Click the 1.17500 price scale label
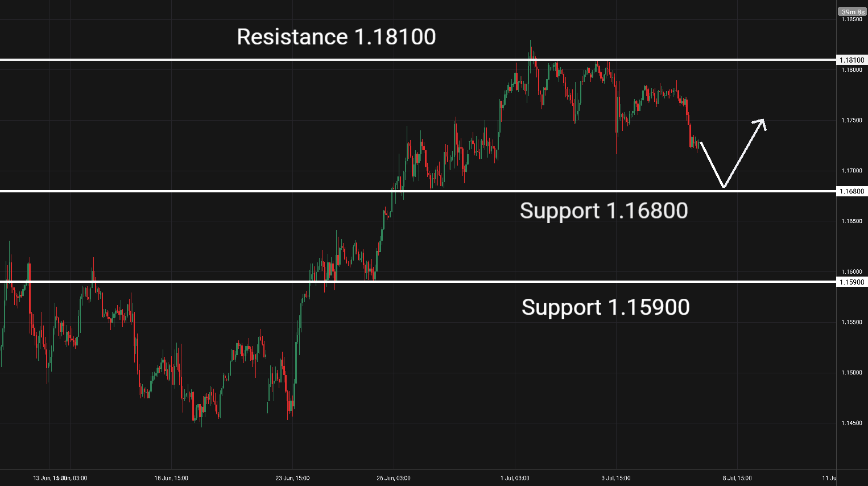The height and width of the screenshot is (486, 868). pos(852,120)
